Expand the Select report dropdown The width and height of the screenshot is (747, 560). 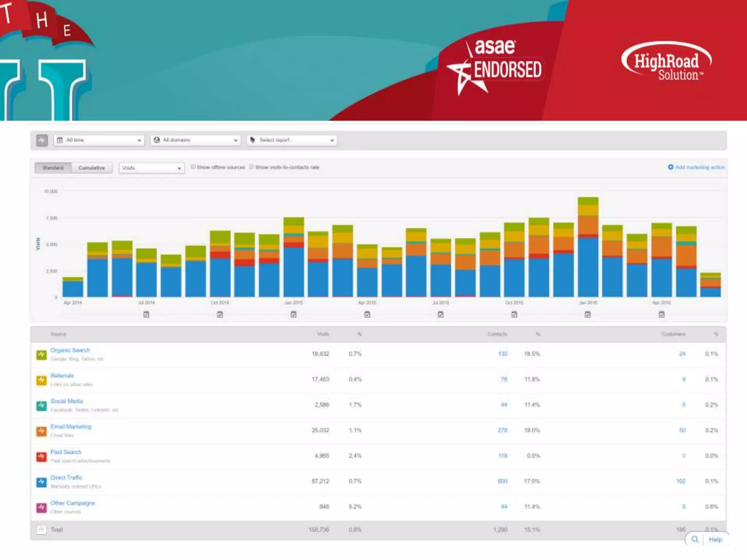pyautogui.click(x=292, y=140)
